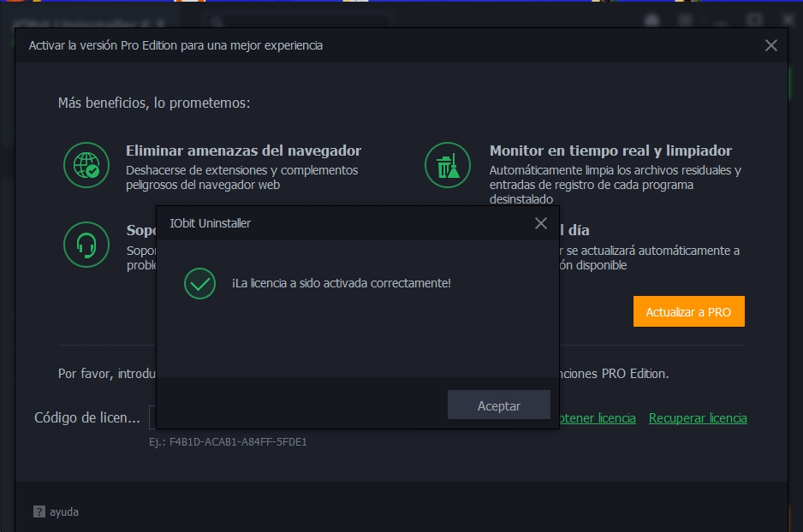
Task: Click the example code 'F4B1D-ACAB1-A84FF-5FDE1'
Action: point(238,442)
